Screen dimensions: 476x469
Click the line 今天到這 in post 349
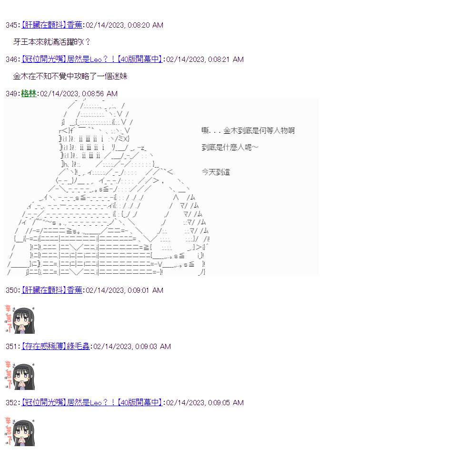click(216, 172)
